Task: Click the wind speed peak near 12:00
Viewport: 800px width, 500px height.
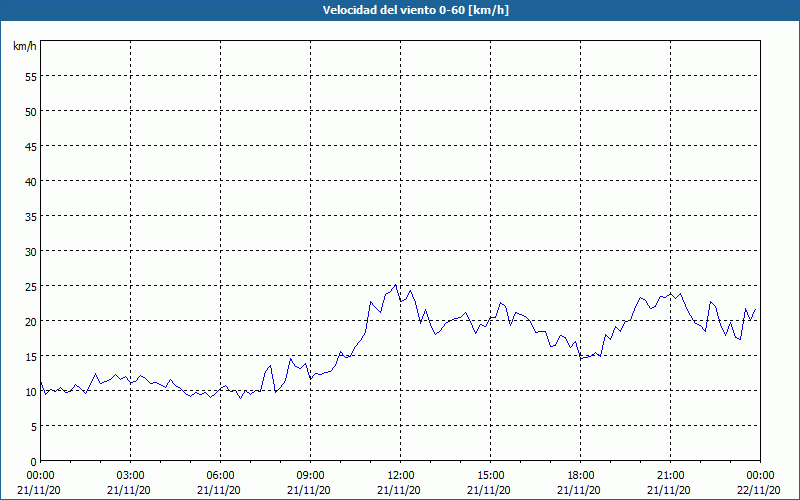Action: tap(395, 285)
